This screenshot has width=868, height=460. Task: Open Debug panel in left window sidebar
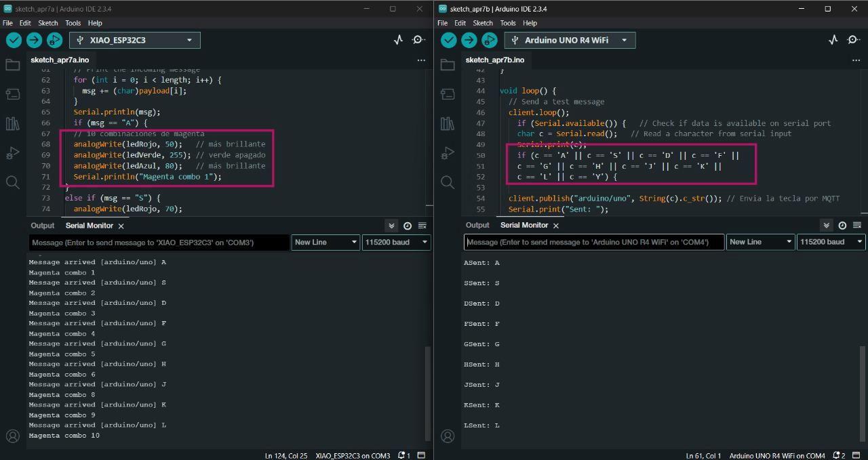coord(12,152)
